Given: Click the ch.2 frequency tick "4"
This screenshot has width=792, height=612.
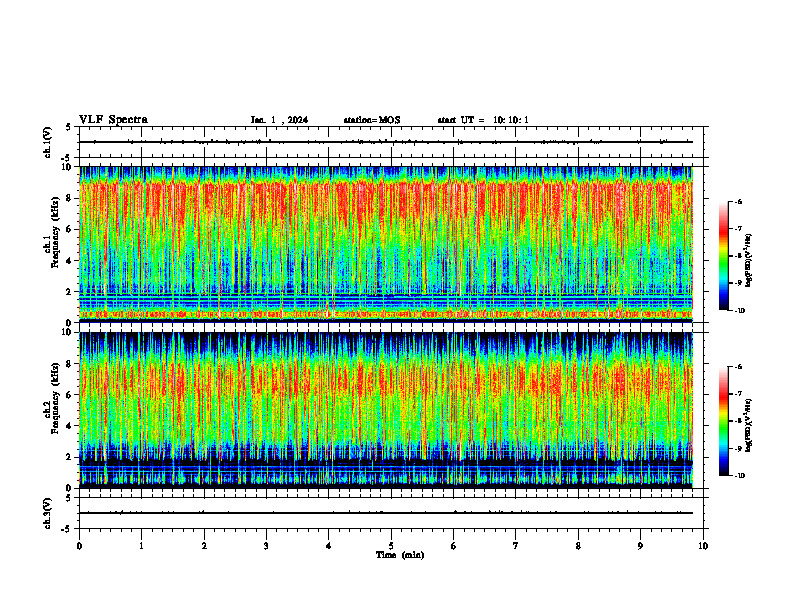Looking at the screenshot, I should [69, 426].
